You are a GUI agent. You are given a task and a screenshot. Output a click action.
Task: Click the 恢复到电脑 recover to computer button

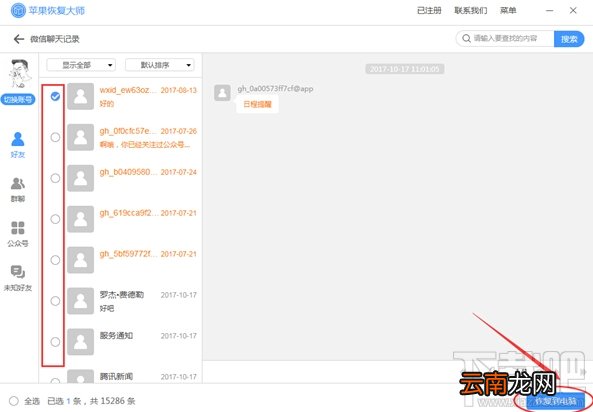(x=555, y=401)
